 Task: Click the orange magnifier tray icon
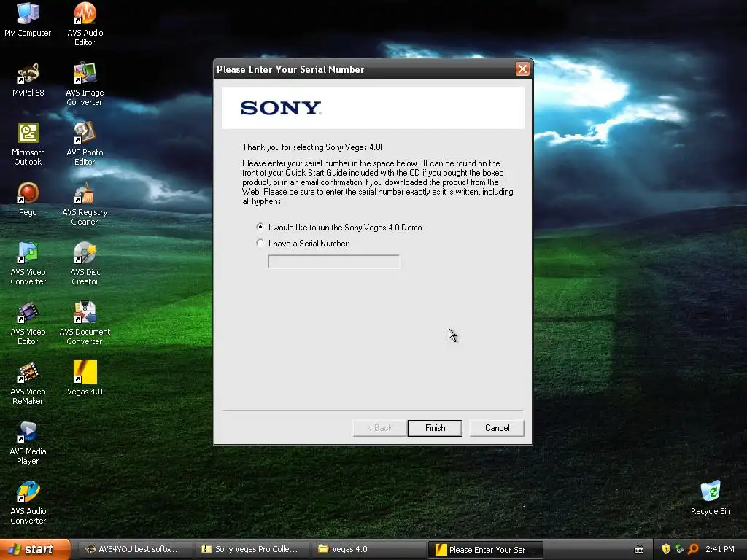(x=693, y=549)
